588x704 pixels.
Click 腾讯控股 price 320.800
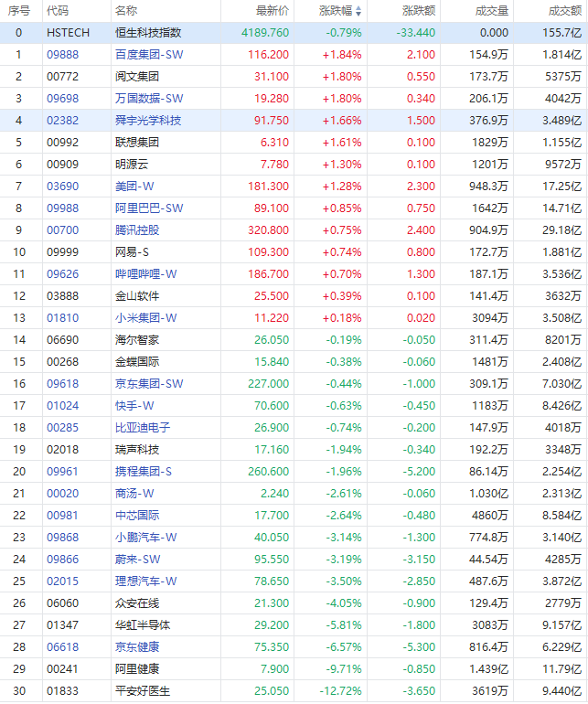pos(269,230)
